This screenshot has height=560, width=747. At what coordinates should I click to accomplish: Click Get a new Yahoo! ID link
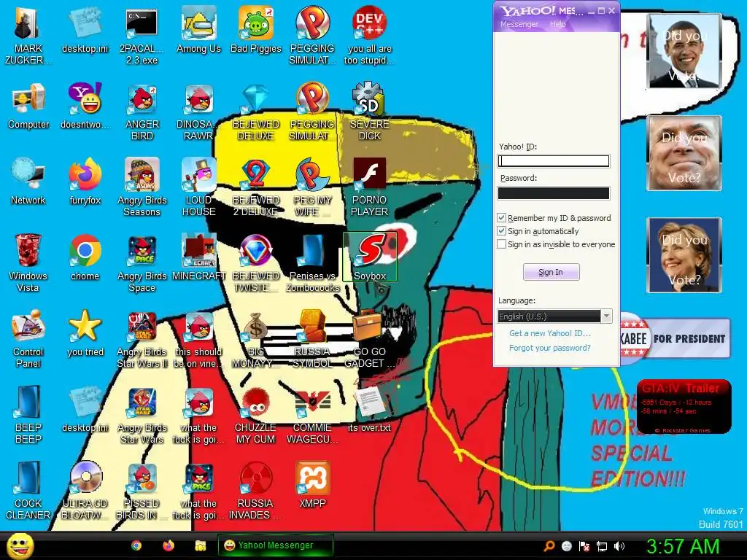(550, 333)
